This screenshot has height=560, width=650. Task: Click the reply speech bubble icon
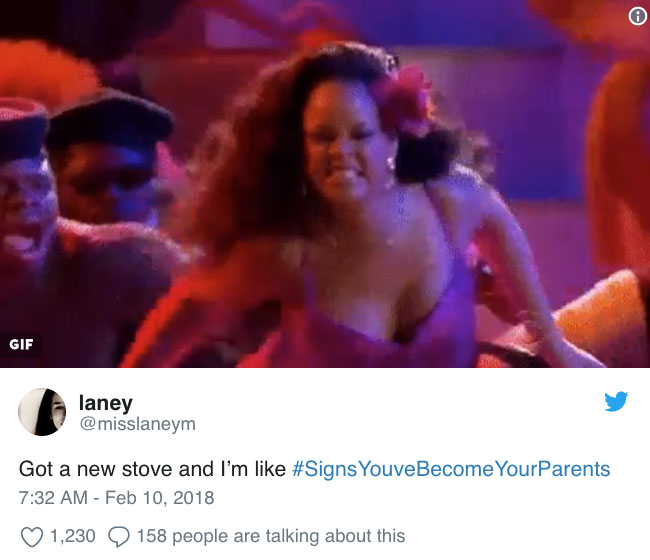pos(119,537)
